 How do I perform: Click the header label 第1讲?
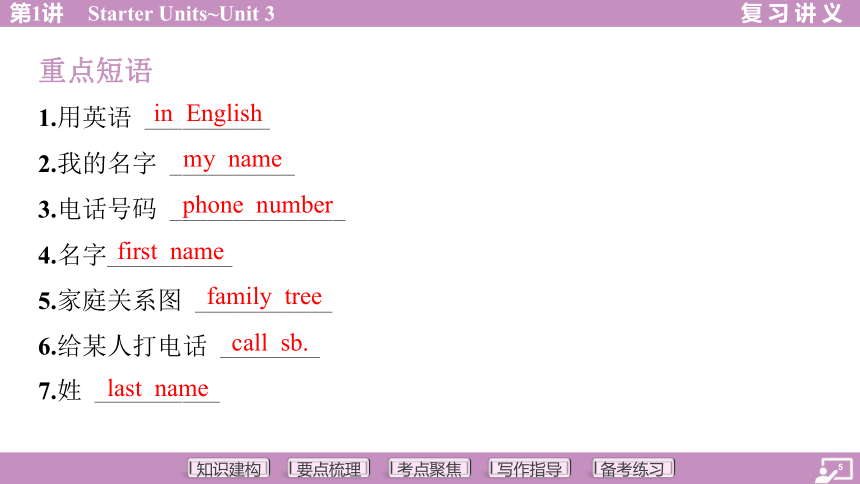(37, 13)
